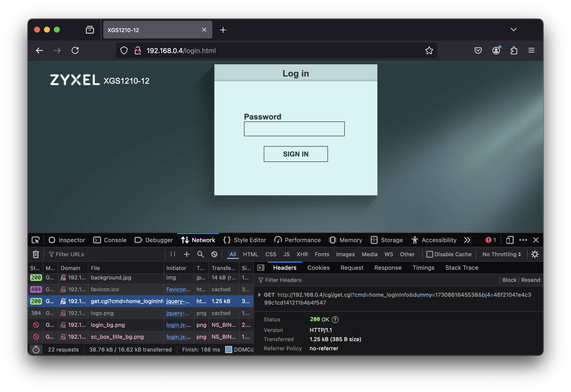Open Firefox extensions puzzle icon
Image resolution: width=571 pixels, height=392 pixels.
(514, 51)
